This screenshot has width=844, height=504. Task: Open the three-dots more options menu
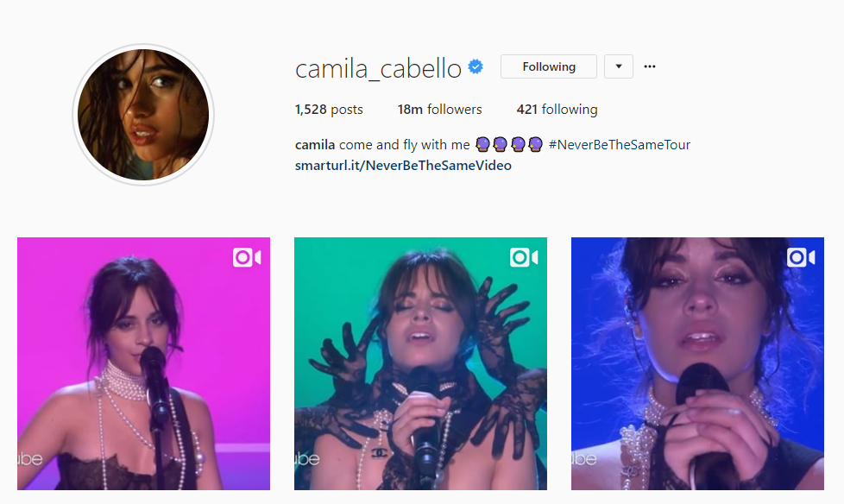click(650, 66)
